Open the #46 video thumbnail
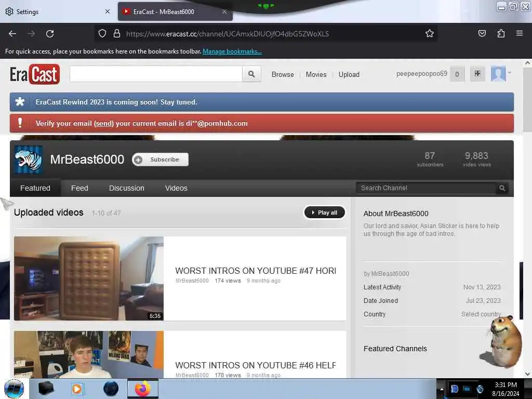Image resolution: width=532 pixels, height=399 pixels. click(88, 354)
